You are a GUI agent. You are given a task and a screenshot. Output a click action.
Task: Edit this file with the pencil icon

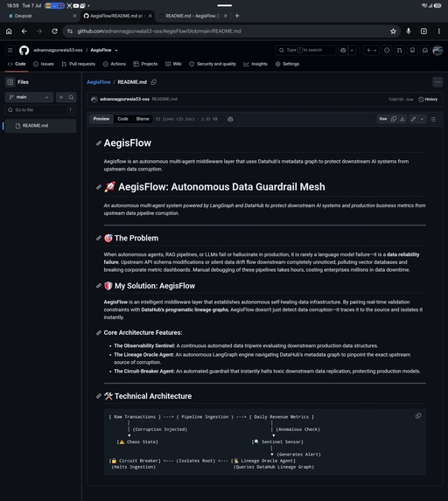(414, 119)
